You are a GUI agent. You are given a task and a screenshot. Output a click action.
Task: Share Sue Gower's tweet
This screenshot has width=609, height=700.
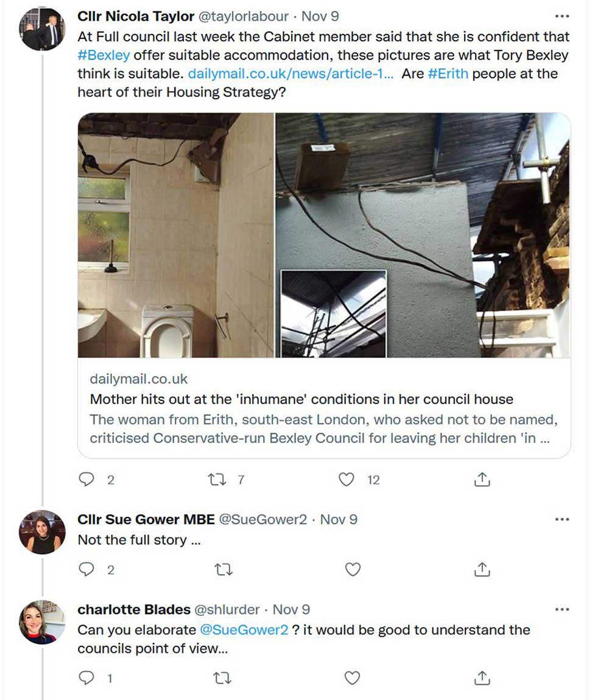point(482,570)
